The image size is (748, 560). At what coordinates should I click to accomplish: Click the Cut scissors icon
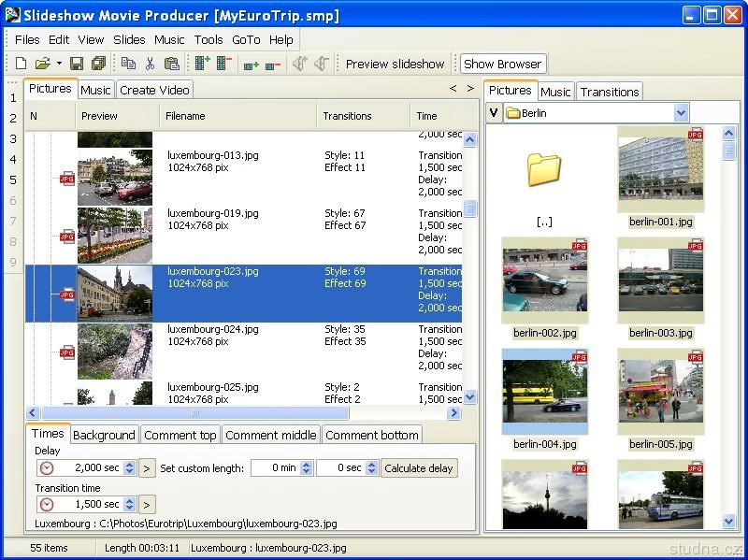tap(150, 64)
